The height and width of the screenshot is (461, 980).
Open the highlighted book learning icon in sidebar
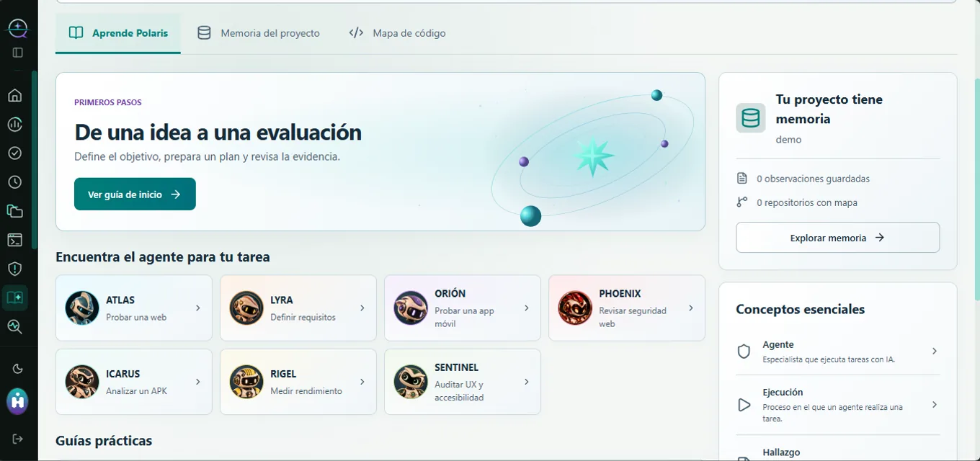click(x=15, y=297)
